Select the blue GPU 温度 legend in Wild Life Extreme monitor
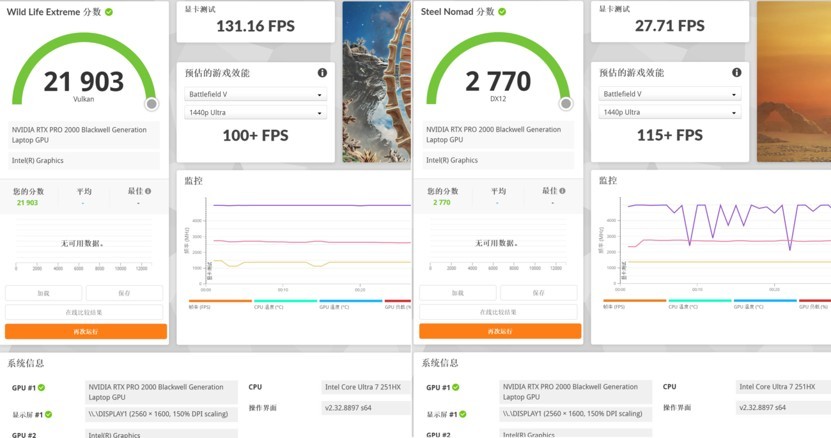 (x=350, y=304)
